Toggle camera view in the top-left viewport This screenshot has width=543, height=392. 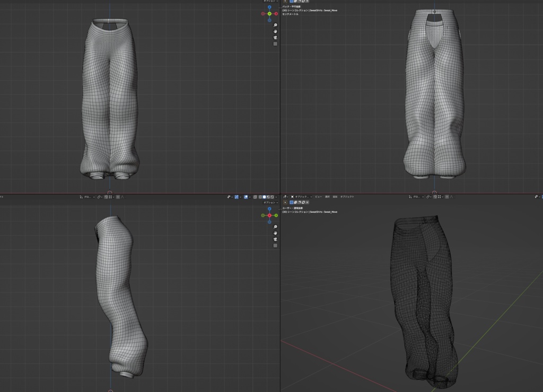pos(275,38)
